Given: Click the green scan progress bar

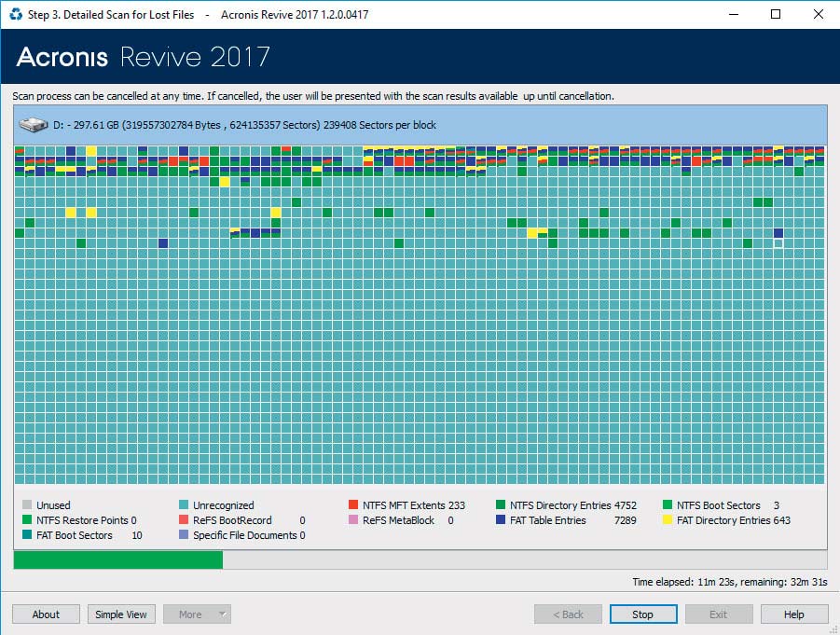Looking at the screenshot, I should [117, 560].
